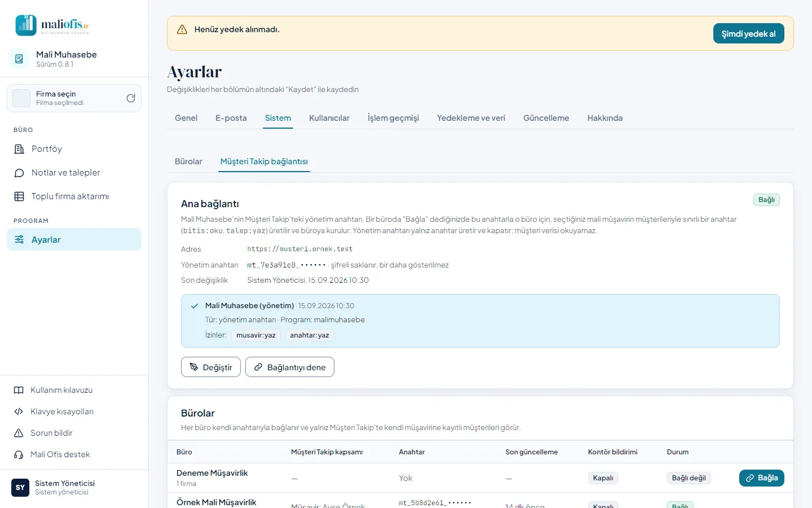Click the https://musteri.ornek.test address

pyautogui.click(x=300, y=249)
